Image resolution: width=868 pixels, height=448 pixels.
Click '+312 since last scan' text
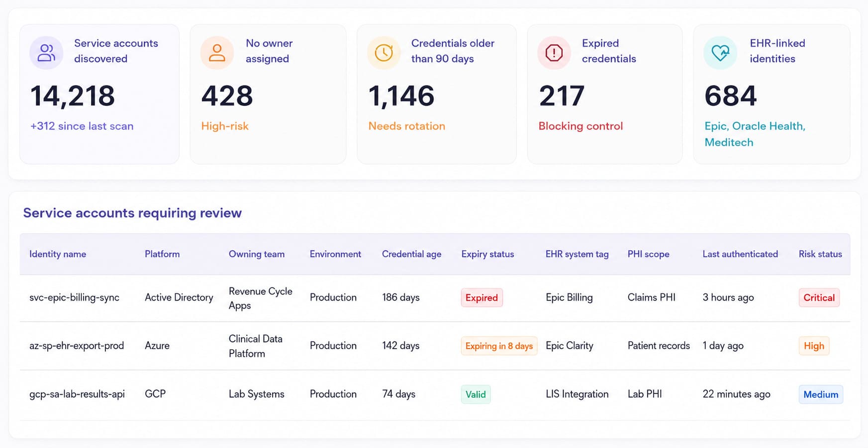[82, 126]
